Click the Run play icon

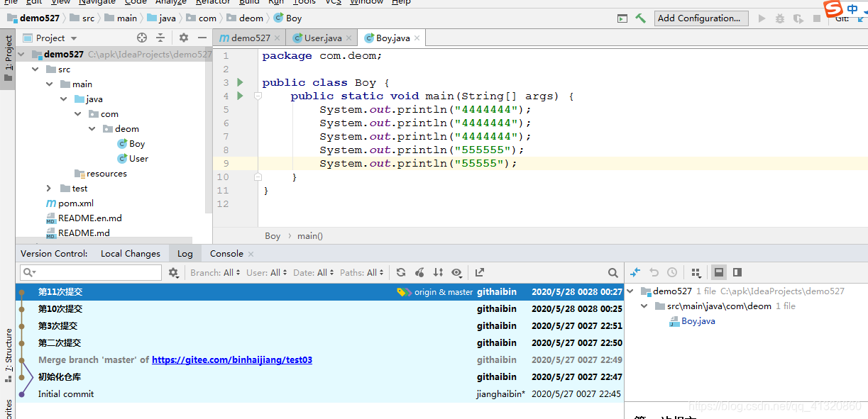point(762,18)
